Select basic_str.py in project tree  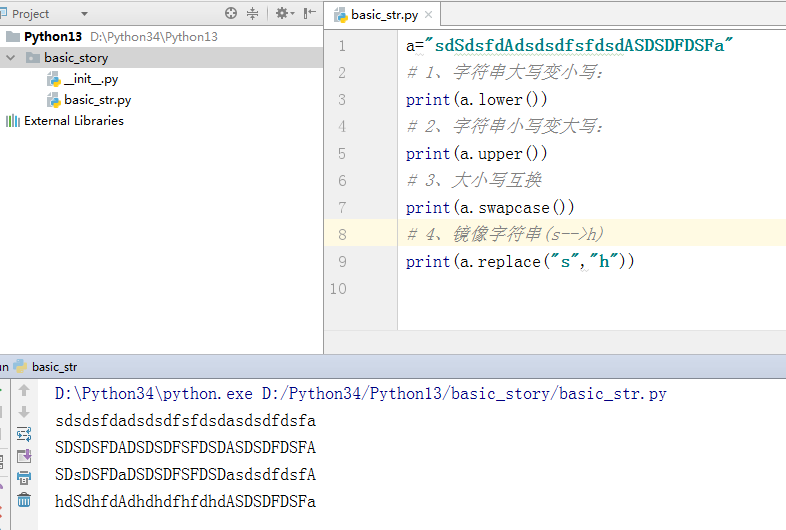point(97,100)
